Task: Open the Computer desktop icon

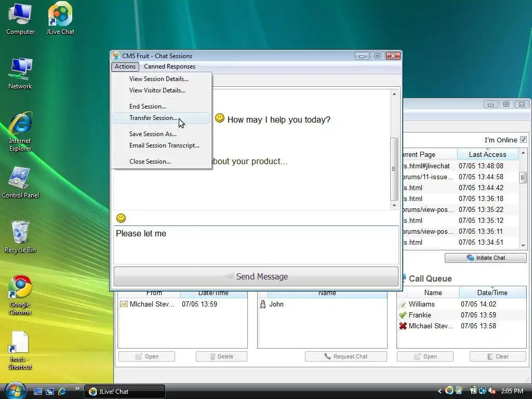Action: (20, 19)
